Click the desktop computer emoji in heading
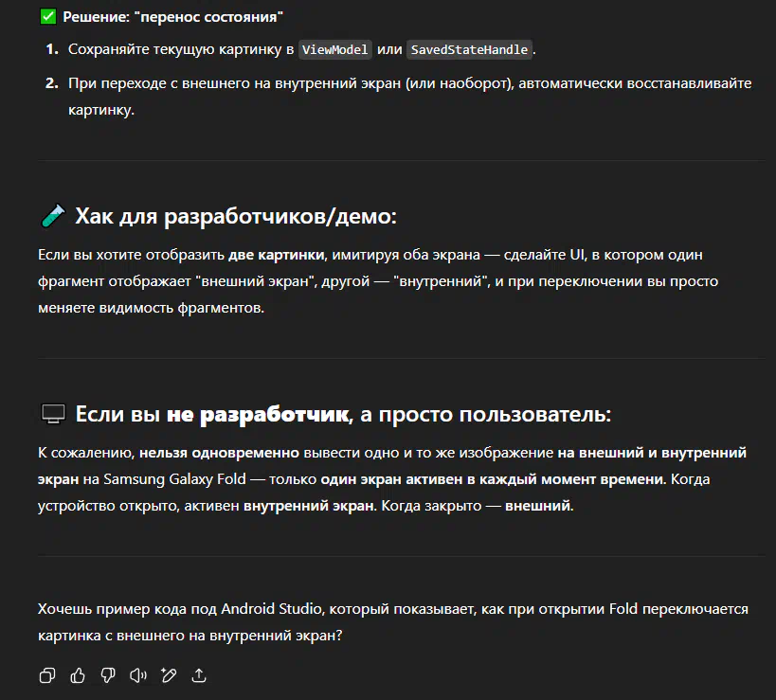This screenshot has width=776, height=700. pos(53,414)
